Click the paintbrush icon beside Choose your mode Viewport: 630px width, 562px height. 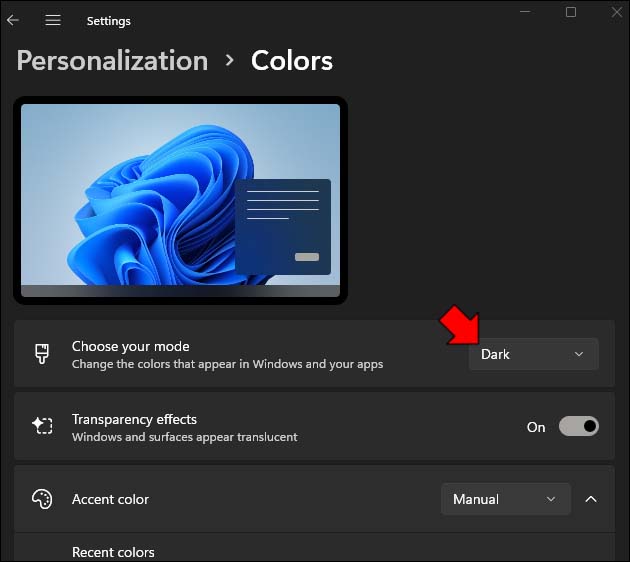[42, 354]
